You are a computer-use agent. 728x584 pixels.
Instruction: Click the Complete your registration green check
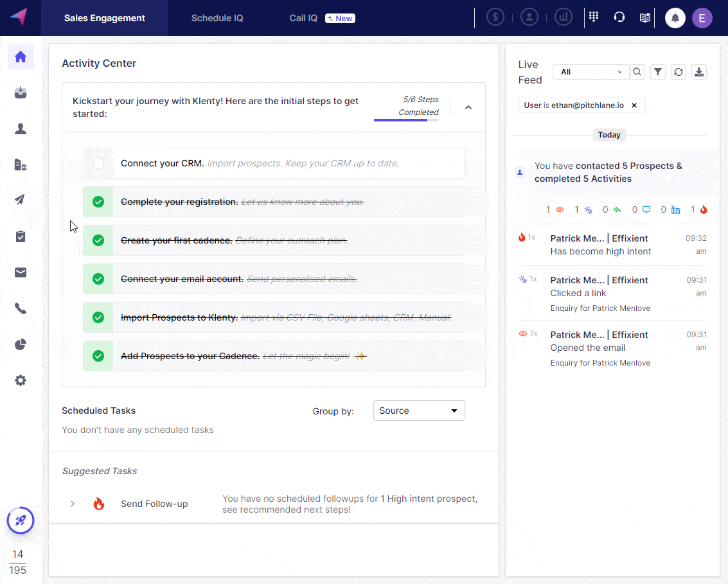[98, 202]
